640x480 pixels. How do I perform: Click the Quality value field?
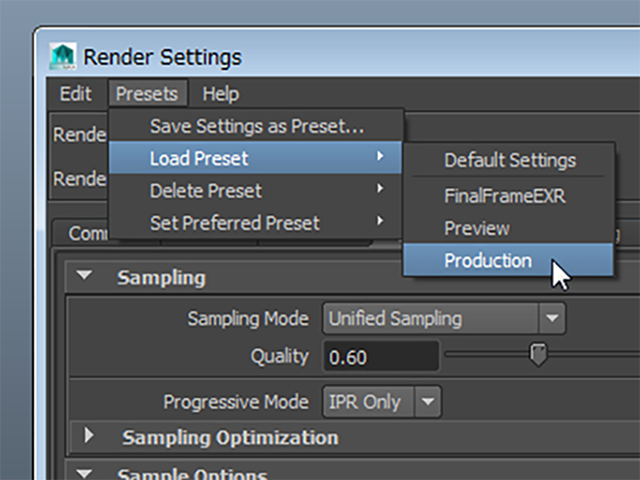[x=381, y=357]
